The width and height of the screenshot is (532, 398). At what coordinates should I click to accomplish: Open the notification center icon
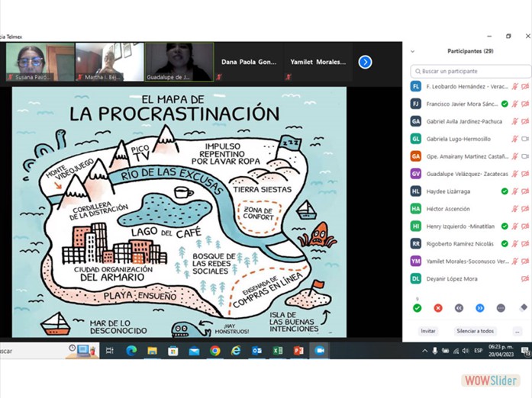(526, 351)
